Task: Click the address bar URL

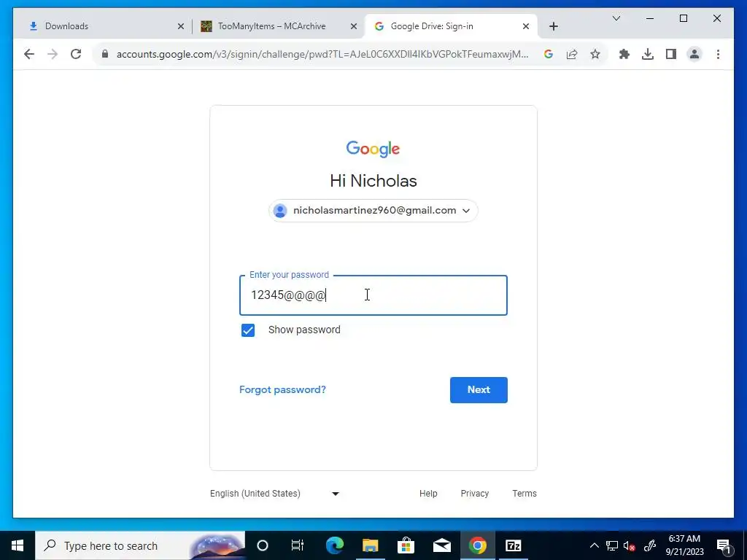Action: tap(322, 54)
